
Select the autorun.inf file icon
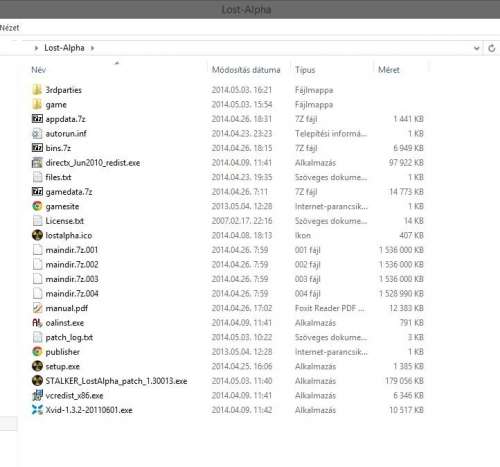(37, 133)
